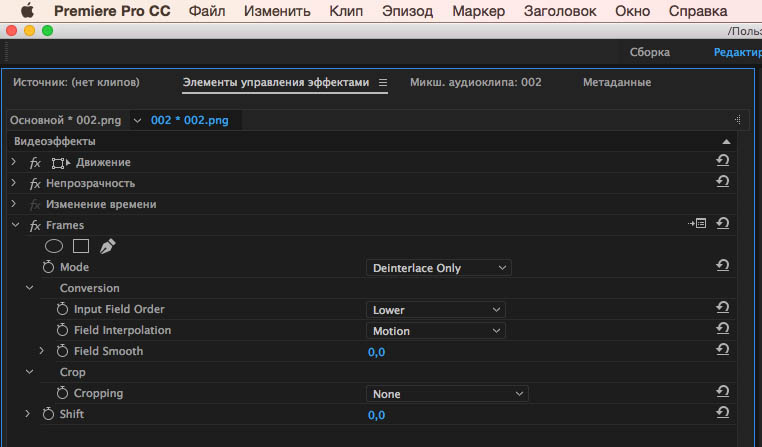Collapse the Crop group
The height and width of the screenshot is (447, 762).
tap(30, 372)
